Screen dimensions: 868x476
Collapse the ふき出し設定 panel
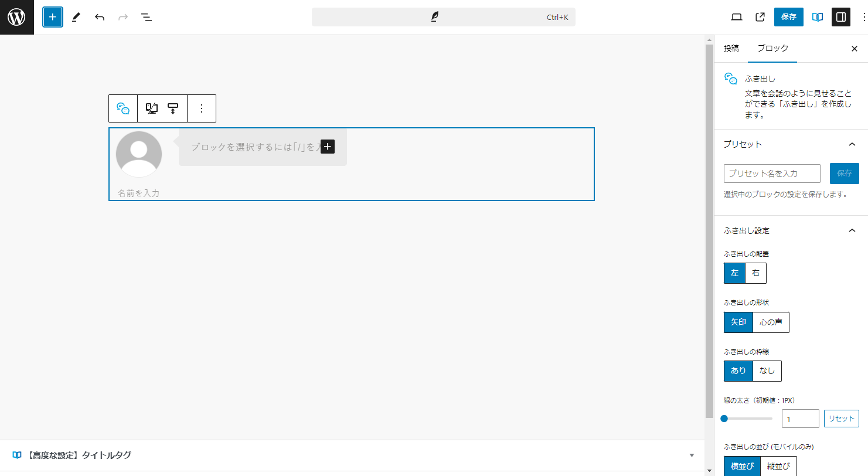pyautogui.click(x=791, y=231)
